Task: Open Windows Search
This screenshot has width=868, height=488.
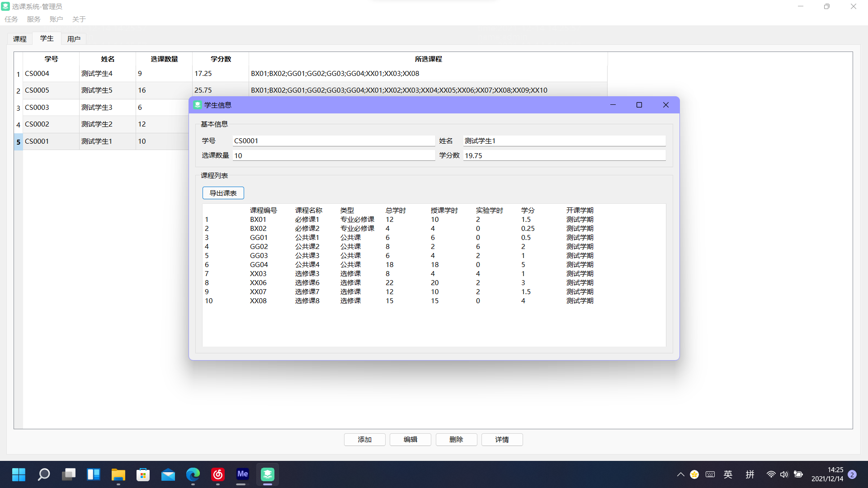Action: pos(43,474)
